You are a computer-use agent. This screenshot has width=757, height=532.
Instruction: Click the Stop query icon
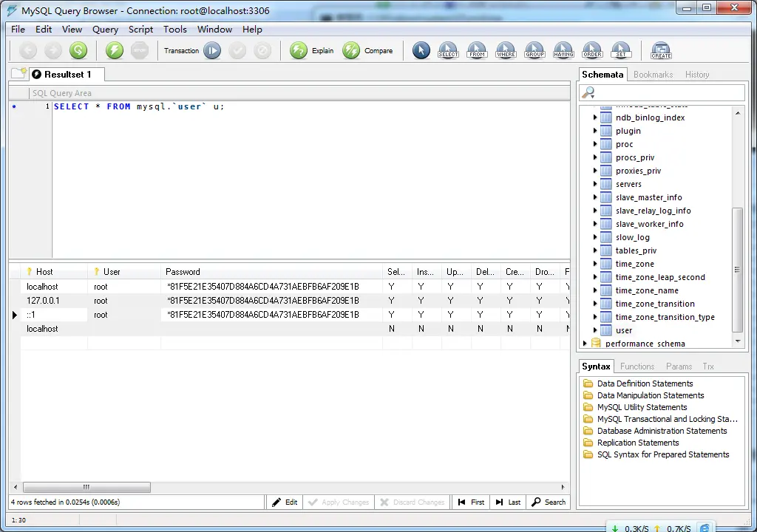point(140,50)
